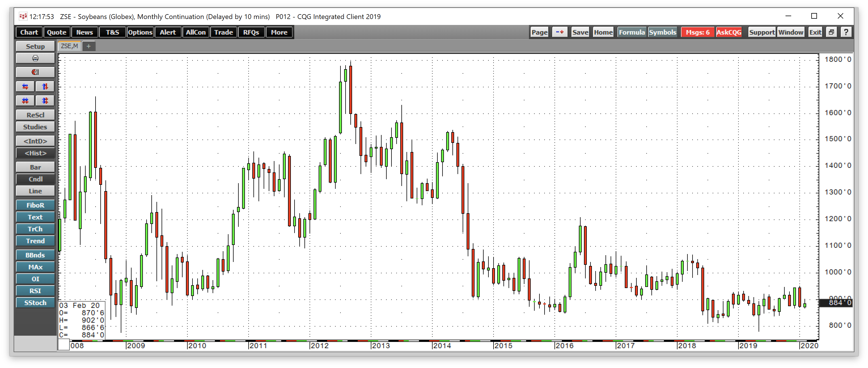Select the TrCh trend channel tool
The height and width of the screenshot is (368, 868).
coord(35,229)
